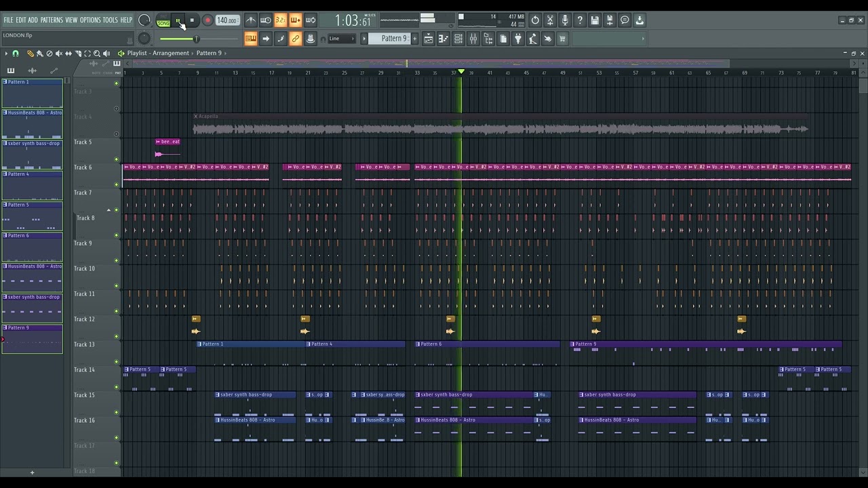This screenshot has width=868, height=488.
Task: Select the playlist Delete tool
Action: (49, 53)
